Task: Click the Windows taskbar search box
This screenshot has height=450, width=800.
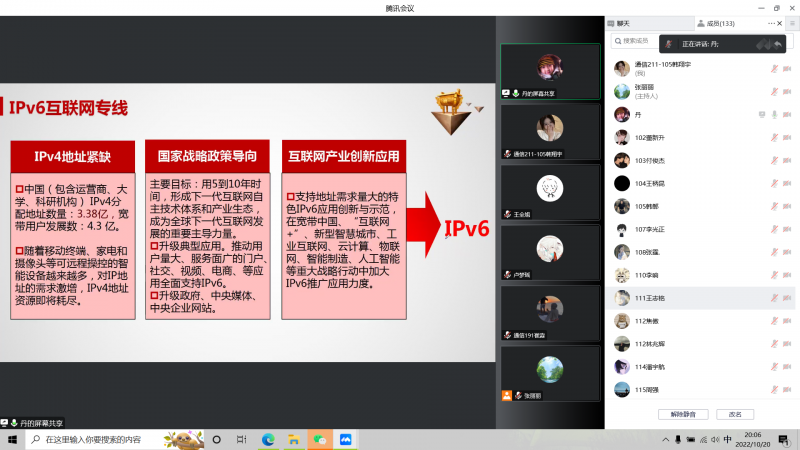Action: (115, 439)
